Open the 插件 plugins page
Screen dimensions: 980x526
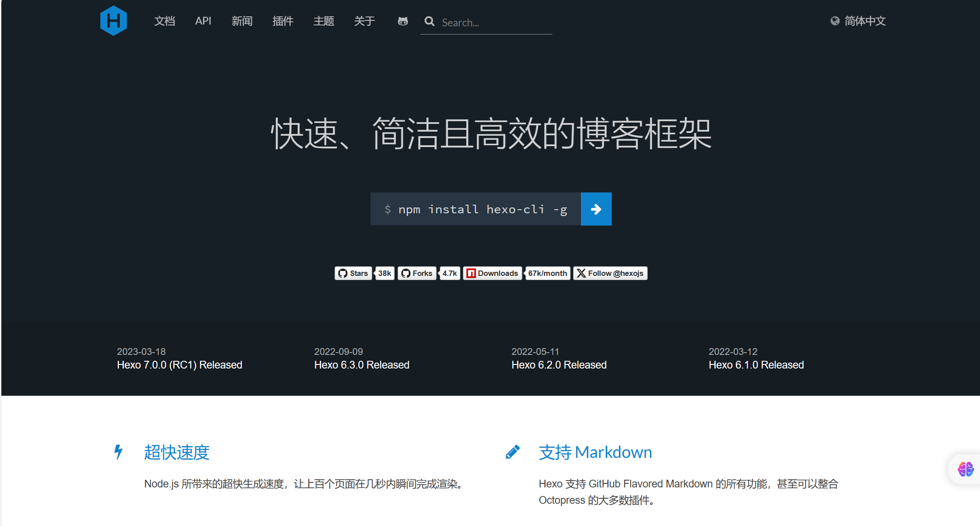283,21
